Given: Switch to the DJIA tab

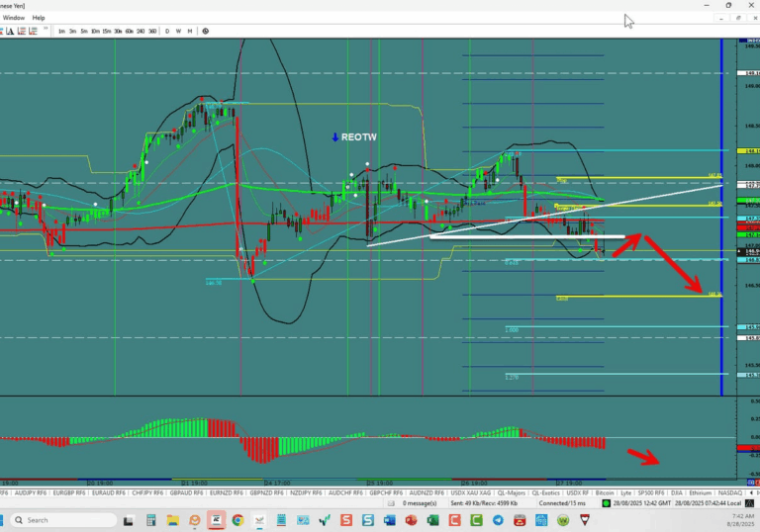Looking at the screenshot, I should tap(677, 492).
